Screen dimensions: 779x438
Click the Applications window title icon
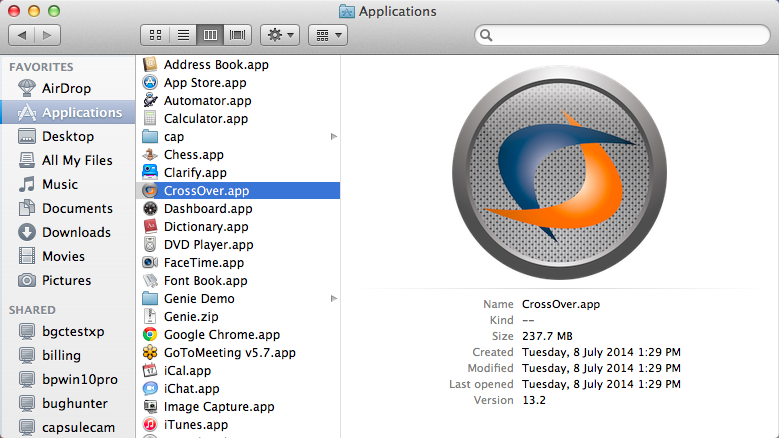coord(347,11)
